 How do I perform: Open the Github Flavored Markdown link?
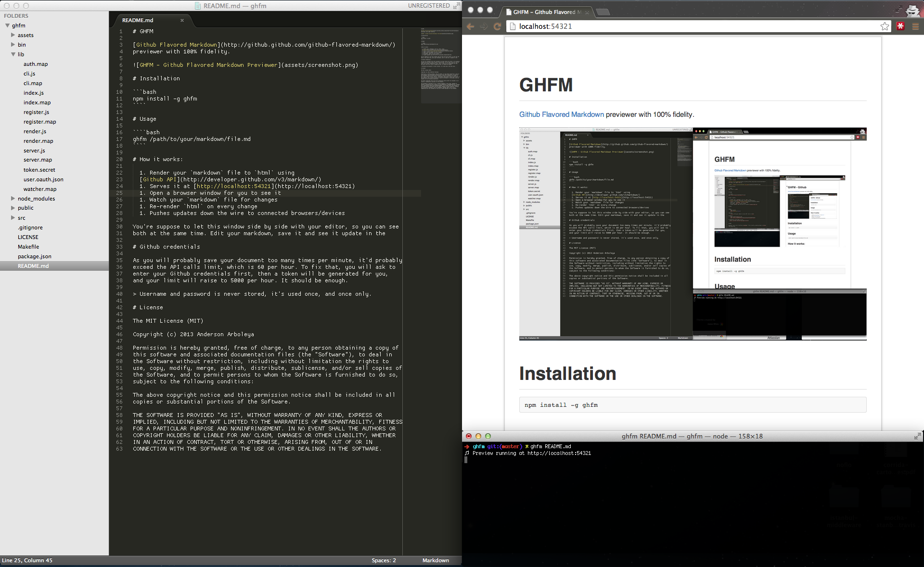click(561, 114)
